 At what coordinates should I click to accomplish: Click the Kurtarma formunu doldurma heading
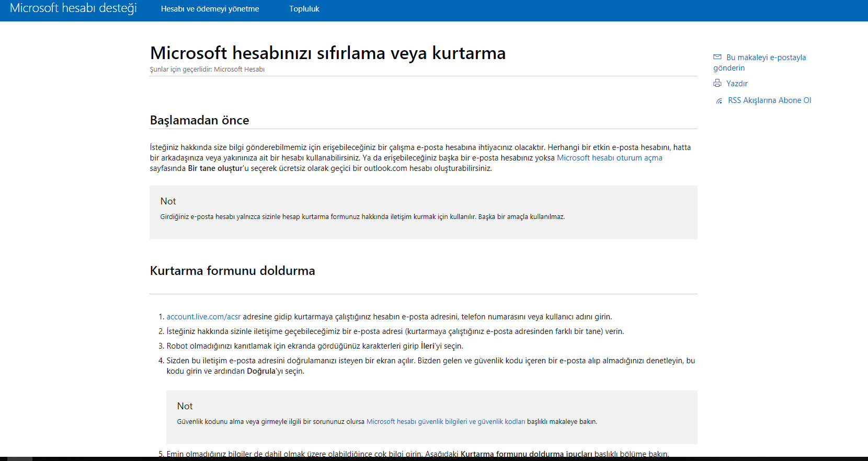(x=232, y=271)
